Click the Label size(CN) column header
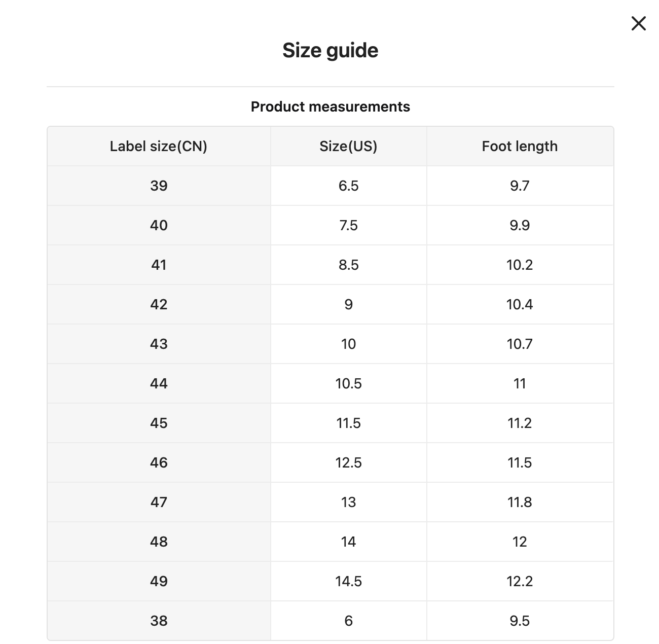This screenshot has height=644, width=659. pyautogui.click(x=159, y=146)
